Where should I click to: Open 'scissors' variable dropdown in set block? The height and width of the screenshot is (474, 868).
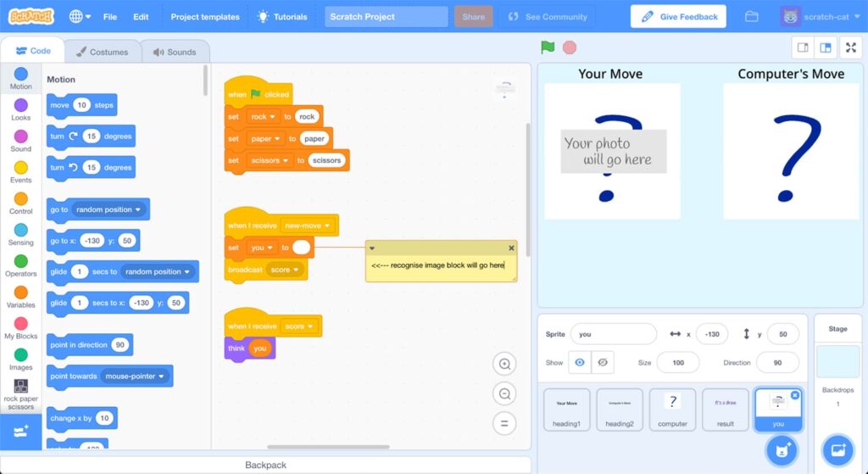[270, 160]
